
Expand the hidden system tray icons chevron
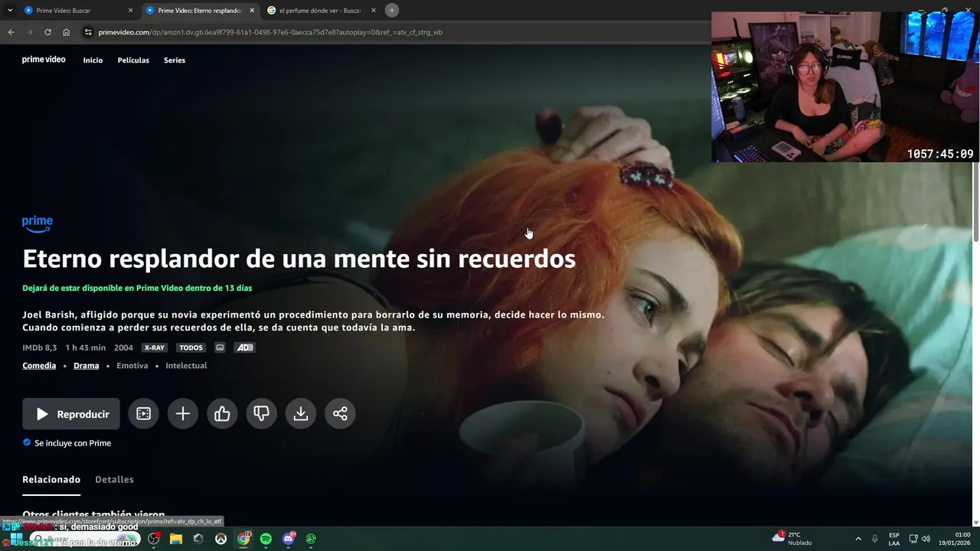(x=857, y=539)
